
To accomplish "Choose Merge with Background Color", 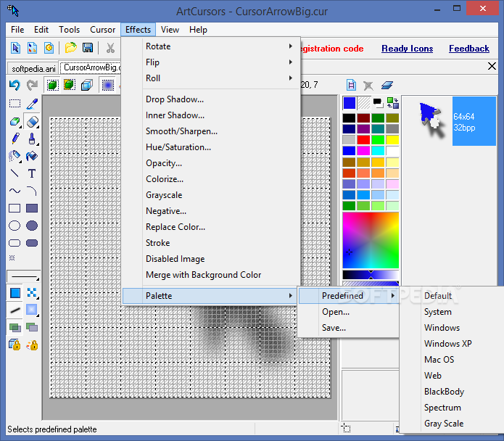I will [x=211, y=275].
